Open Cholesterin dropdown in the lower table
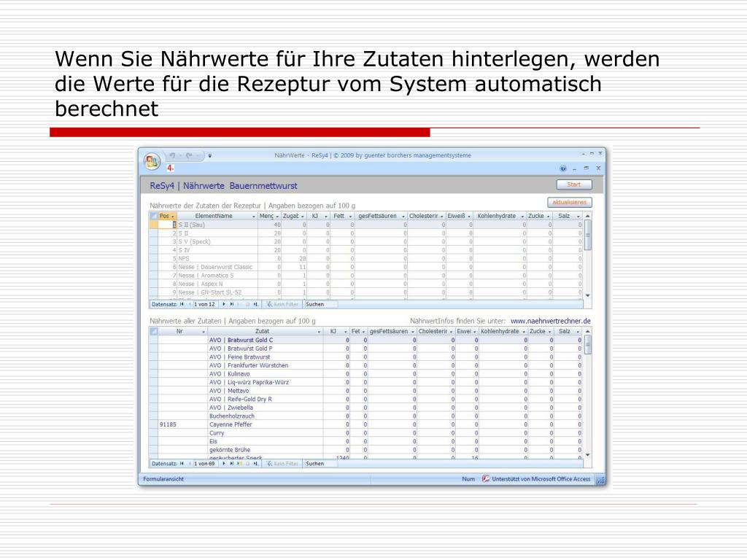Screen dimensions: 747x560 [451, 332]
